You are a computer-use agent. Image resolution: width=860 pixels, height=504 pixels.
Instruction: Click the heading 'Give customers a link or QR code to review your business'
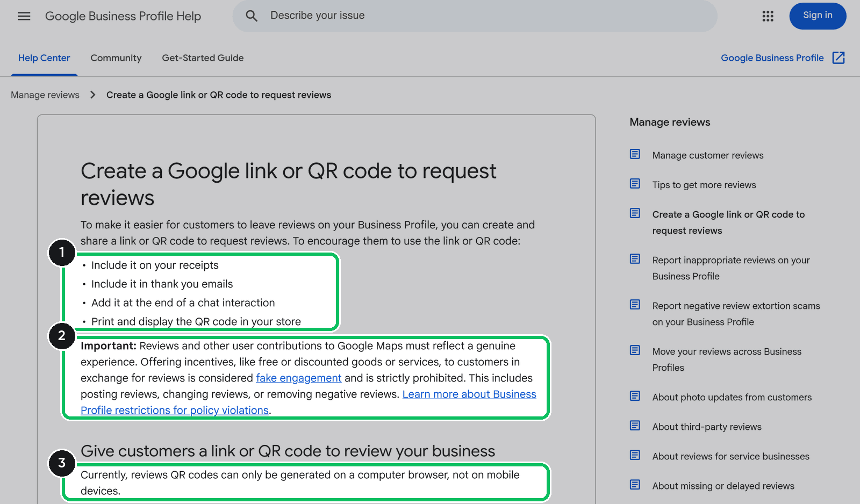point(288,451)
